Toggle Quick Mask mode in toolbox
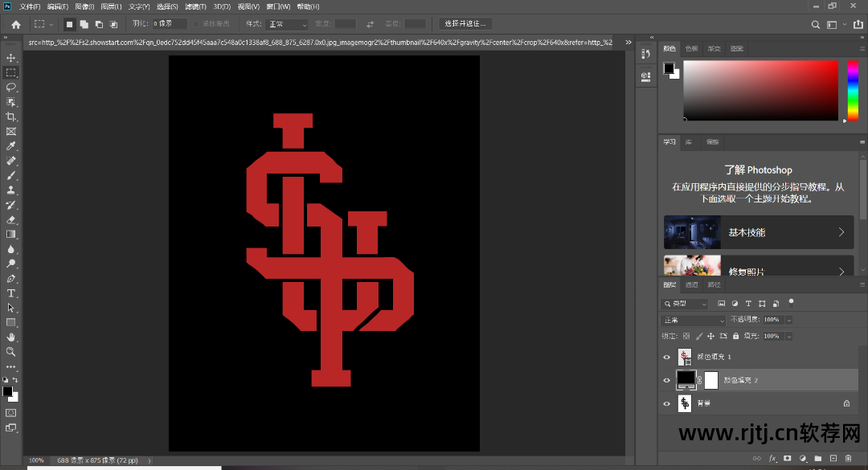This screenshot has height=470, width=868. [x=10, y=413]
